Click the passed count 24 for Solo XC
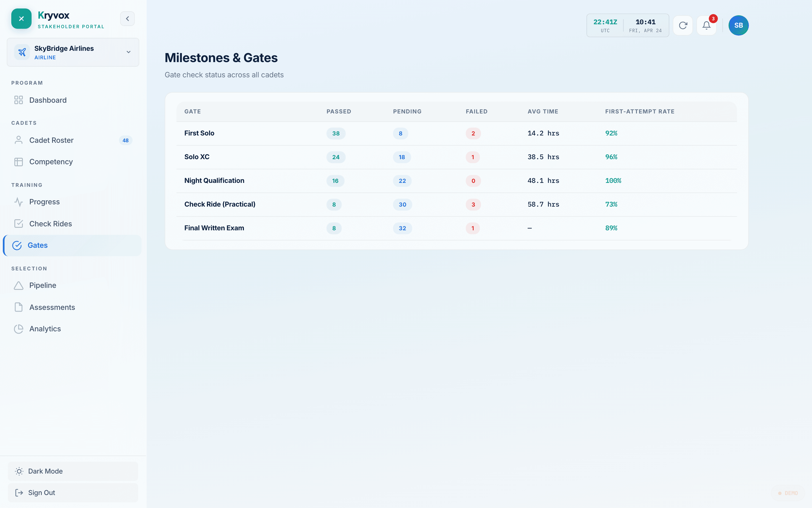 [x=336, y=157]
